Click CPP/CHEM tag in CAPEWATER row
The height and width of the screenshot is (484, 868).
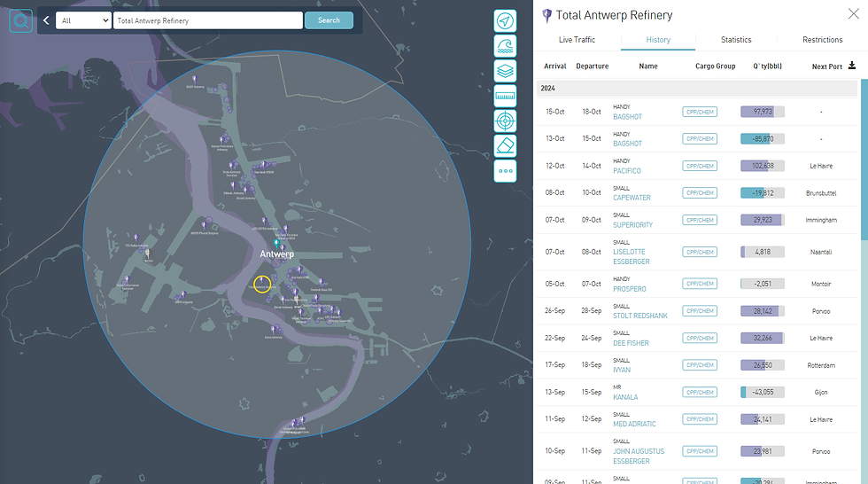700,192
